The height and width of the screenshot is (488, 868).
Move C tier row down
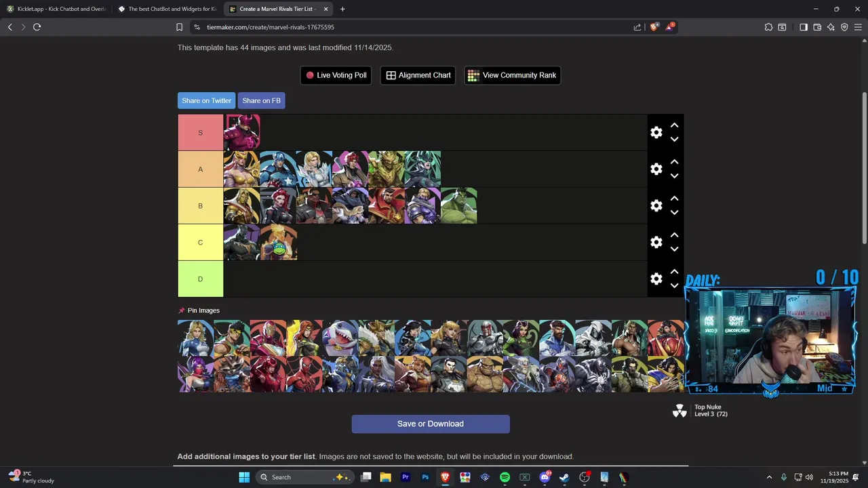674,249
